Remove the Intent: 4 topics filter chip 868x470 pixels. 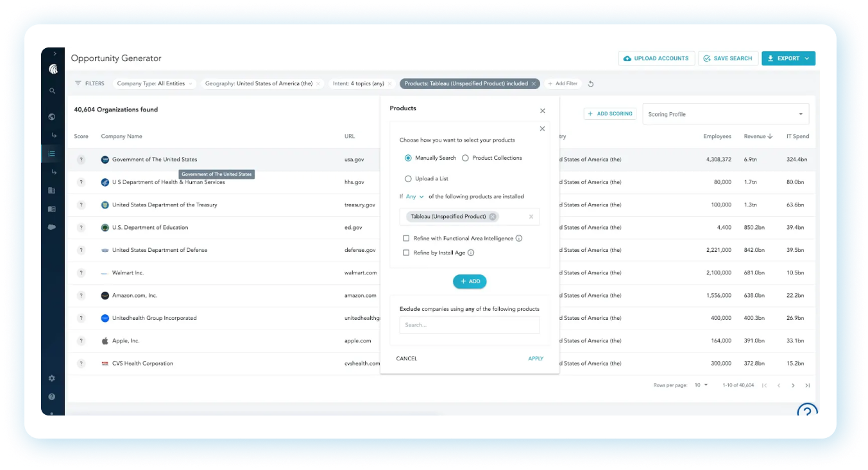click(x=389, y=83)
